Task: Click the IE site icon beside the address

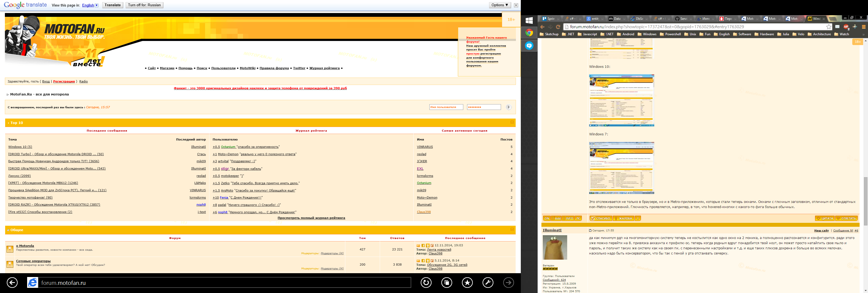Action: coord(33,282)
